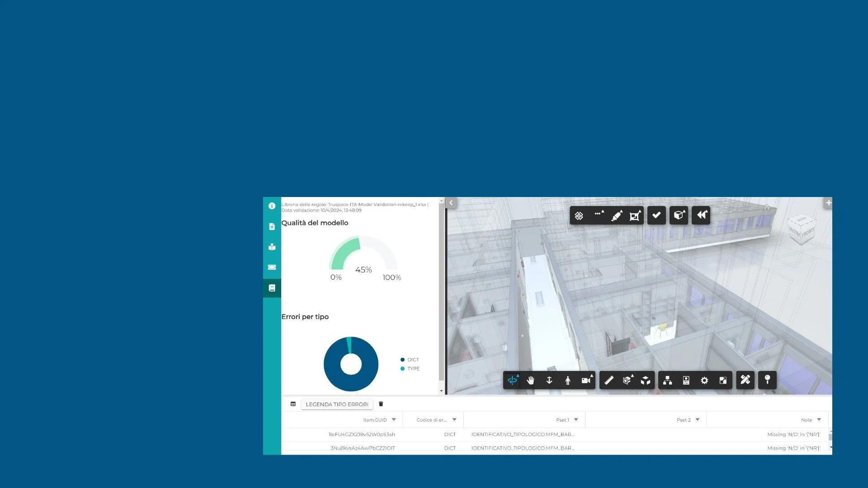Image resolution: width=868 pixels, height=488 pixels.
Task: Select the markup pencil tools
Action: coord(745,380)
